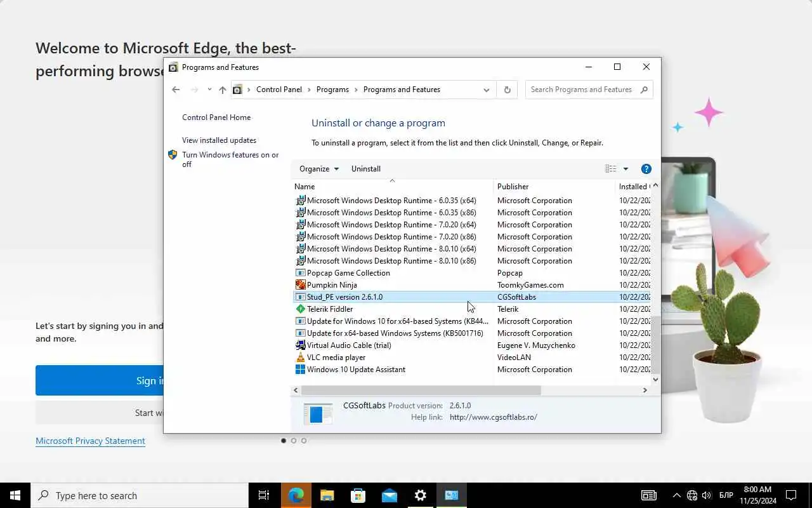Select Popcap Game Collection name text
Screen dimensions: 812x508
click(x=348, y=273)
